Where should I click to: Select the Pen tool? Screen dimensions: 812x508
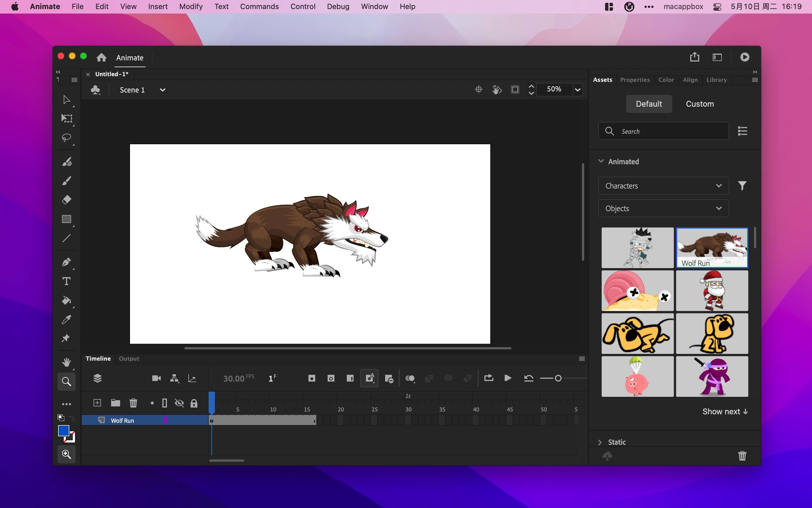[67, 262]
